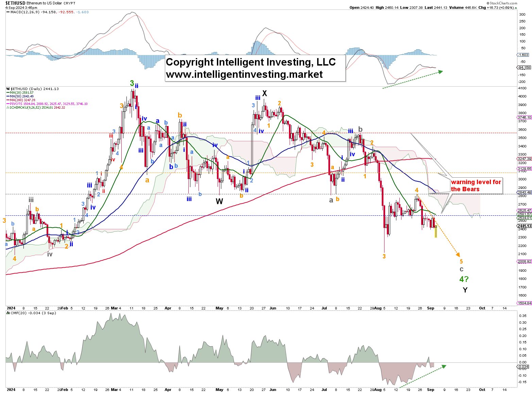
Task: Click the yellow highlighted latest candle
Action: coord(436,231)
